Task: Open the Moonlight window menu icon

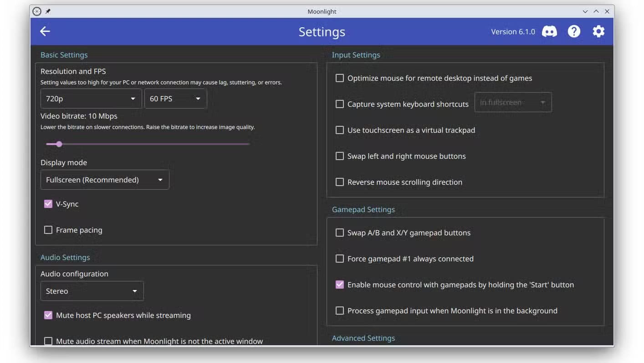Action: pos(37,11)
